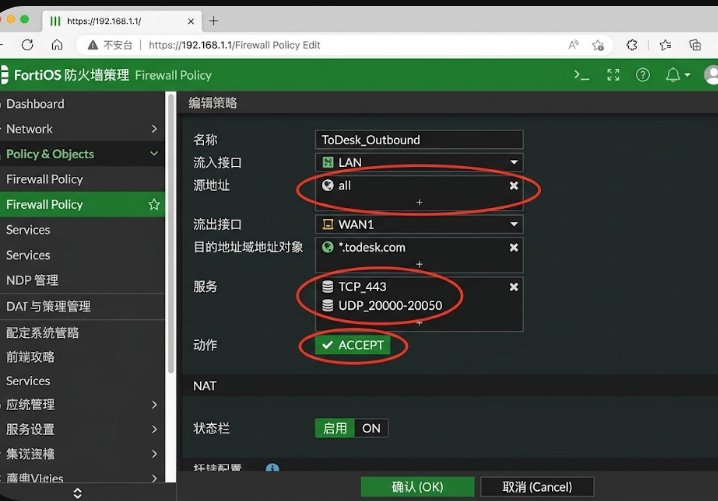Open the favorites list icon
718x501 pixels.
(665, 45)
